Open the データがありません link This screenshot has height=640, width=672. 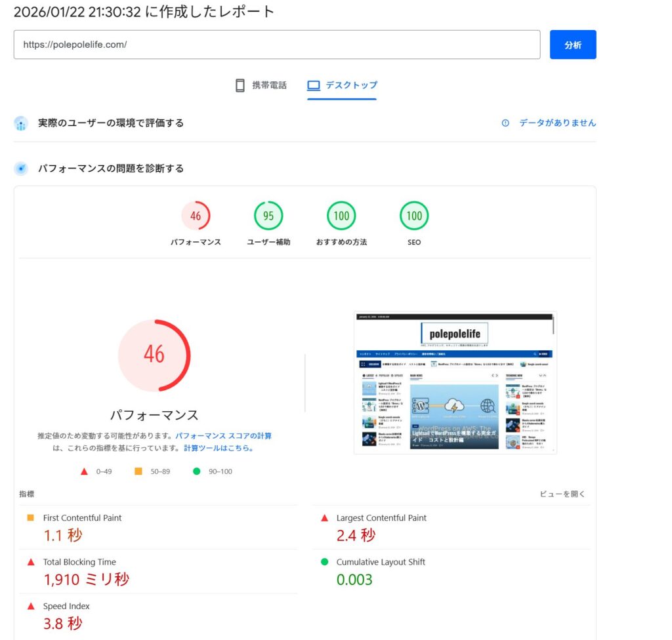pos(557,123)
